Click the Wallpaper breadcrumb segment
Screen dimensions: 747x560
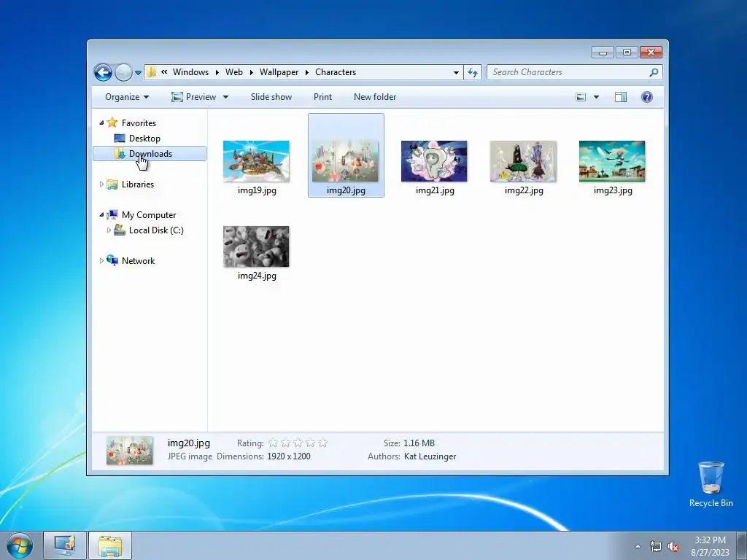[x=279, y=72]
